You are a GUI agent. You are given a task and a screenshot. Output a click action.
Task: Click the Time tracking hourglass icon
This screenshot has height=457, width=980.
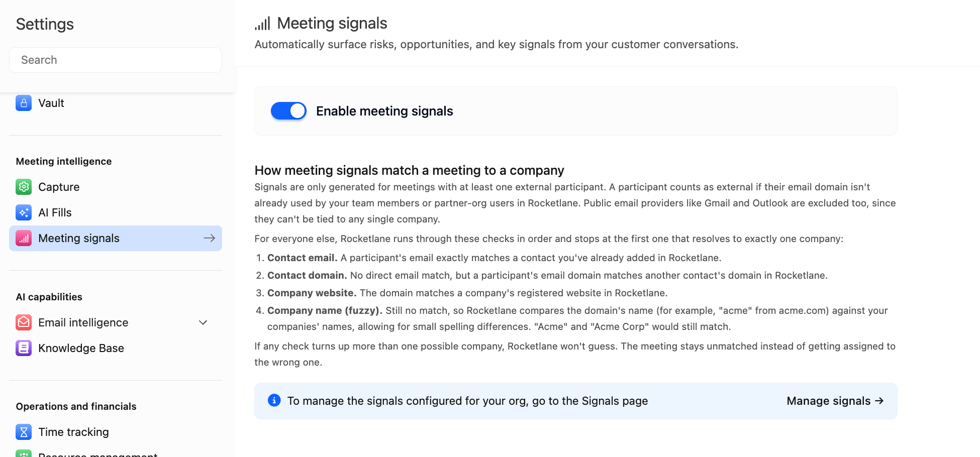[x=24, y=432]
